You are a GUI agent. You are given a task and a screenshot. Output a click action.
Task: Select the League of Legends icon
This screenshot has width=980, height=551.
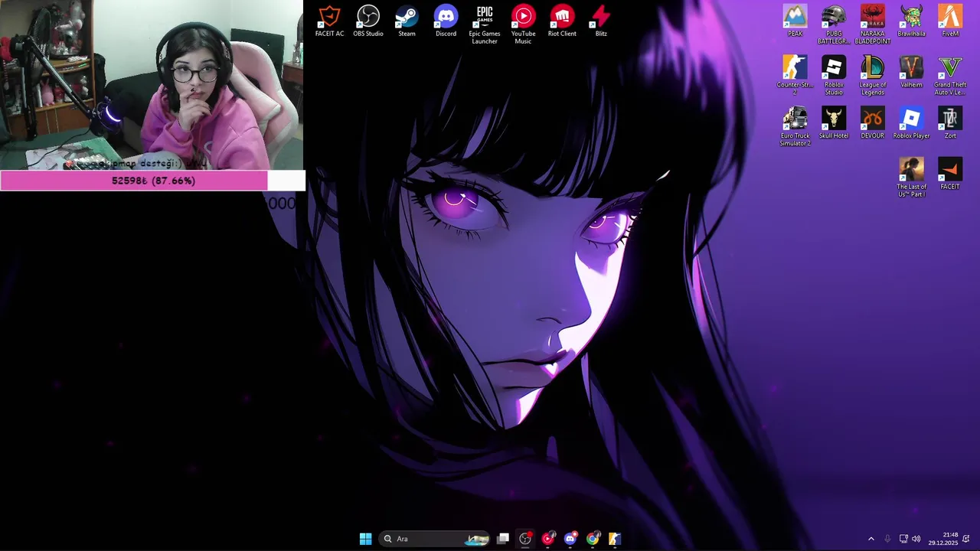pos(872,76)
